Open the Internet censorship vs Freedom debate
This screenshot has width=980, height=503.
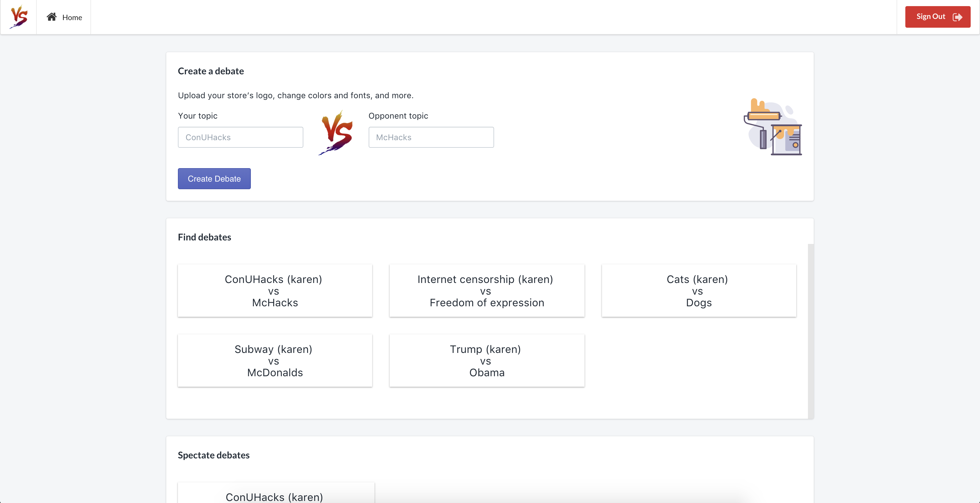tap(487, 291)
